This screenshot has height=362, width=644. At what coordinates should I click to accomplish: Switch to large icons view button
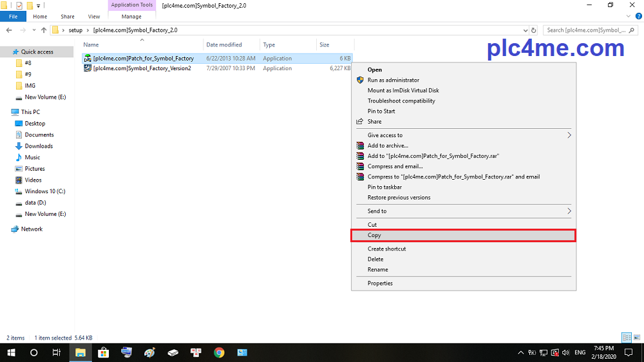point(637,338)
